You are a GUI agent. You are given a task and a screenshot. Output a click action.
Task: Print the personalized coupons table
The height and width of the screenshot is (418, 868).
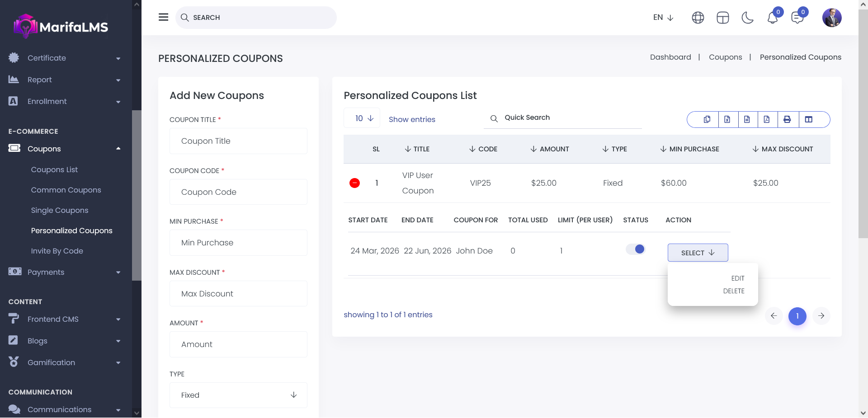click(x=787, y=119)
